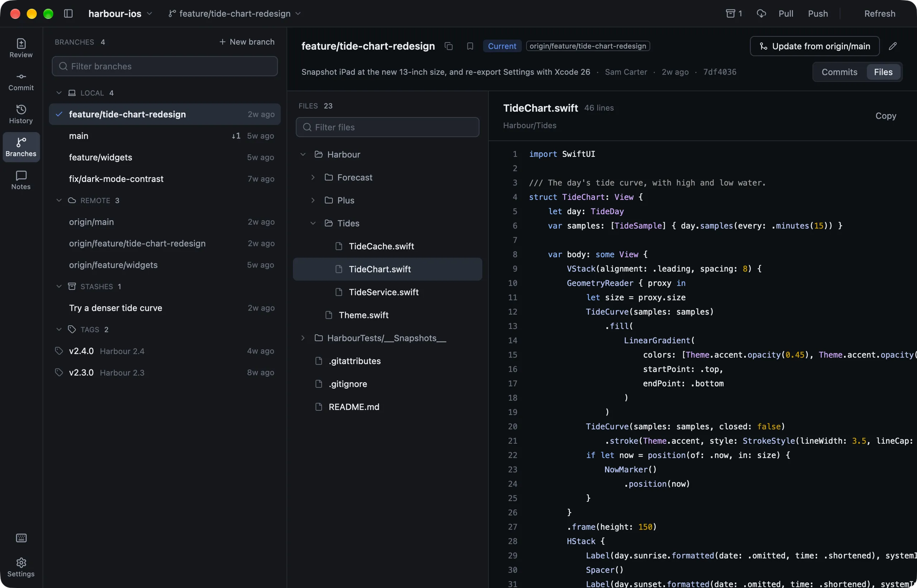Open the Commit sidebar section
The image size is (917, 588).
click(x=21, y=81)
